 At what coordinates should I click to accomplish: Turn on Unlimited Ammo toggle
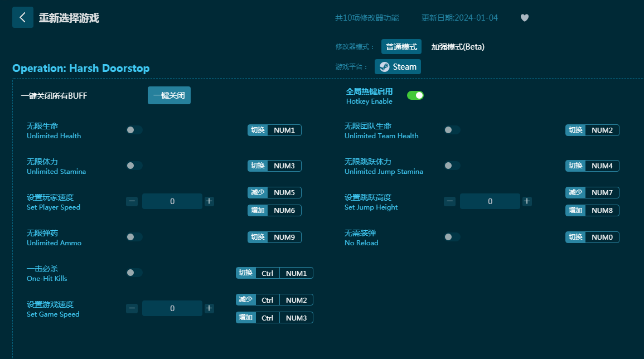click(134, 237)
